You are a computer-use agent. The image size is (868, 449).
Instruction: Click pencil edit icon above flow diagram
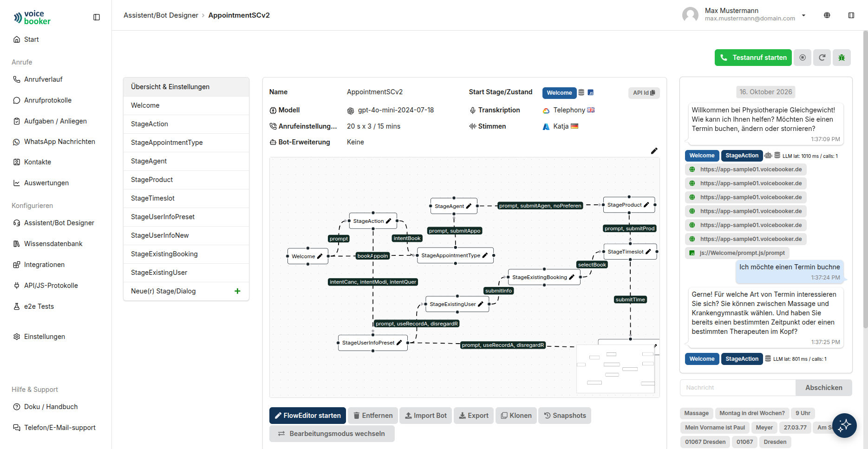click(654, 150)
